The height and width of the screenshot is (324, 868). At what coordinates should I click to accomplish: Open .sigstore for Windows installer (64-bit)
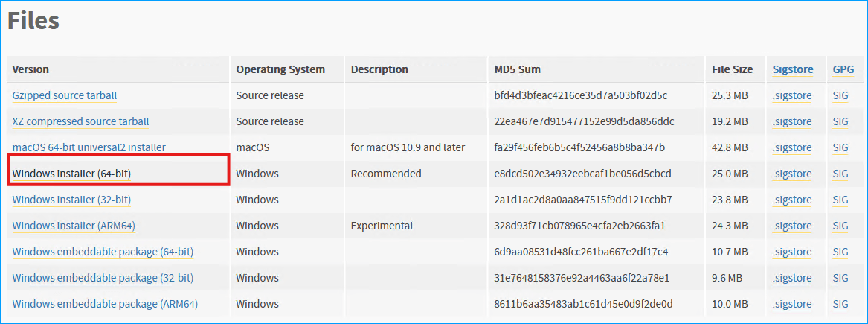pos(791,174)
